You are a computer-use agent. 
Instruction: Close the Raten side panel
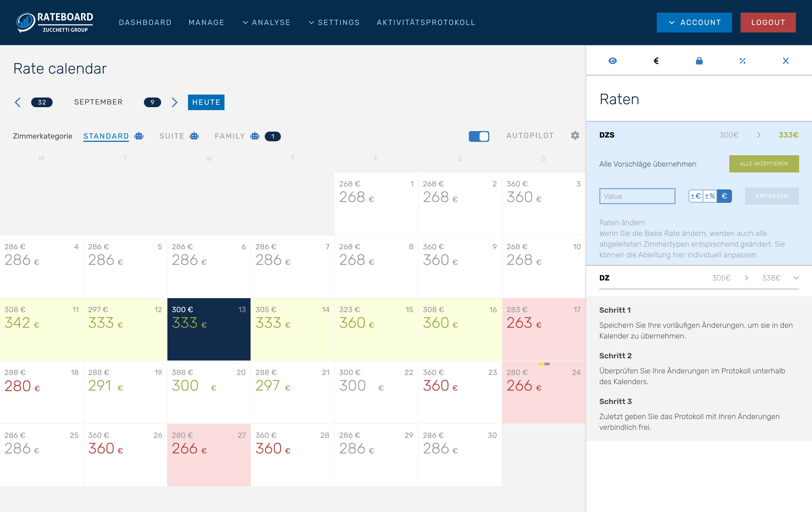tap(785, 61)
